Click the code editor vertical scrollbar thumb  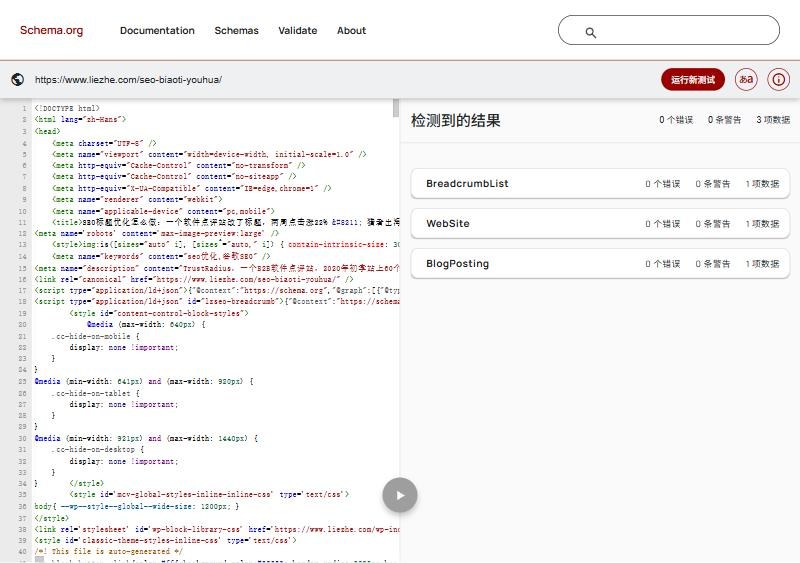pyautogui.click(x=396, y=108)
